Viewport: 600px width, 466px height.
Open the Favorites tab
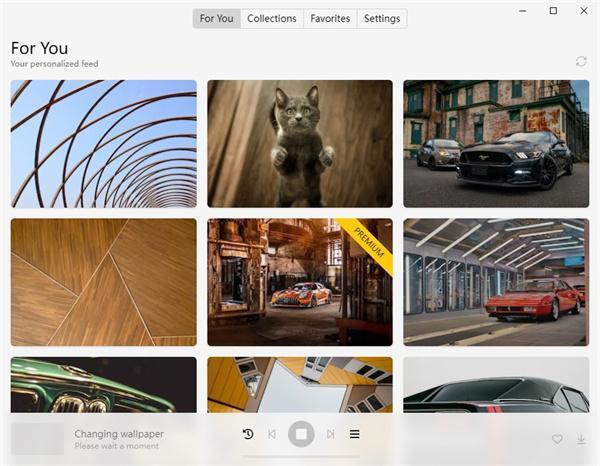(330, 18)
